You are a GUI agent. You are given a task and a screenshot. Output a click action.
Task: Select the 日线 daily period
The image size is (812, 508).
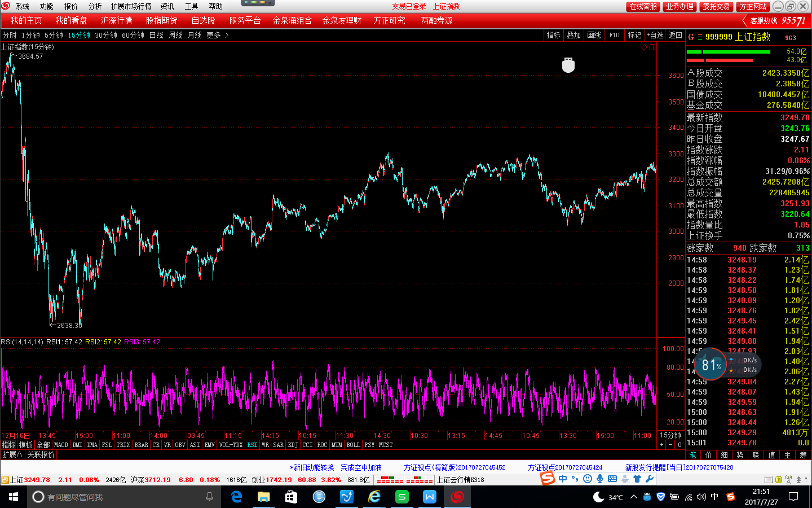point(156,35)
